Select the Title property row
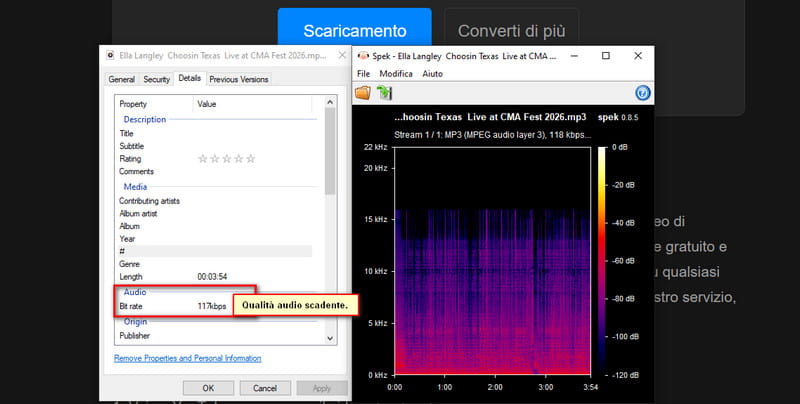Viewport: 800px width, 404px height. 214,133
